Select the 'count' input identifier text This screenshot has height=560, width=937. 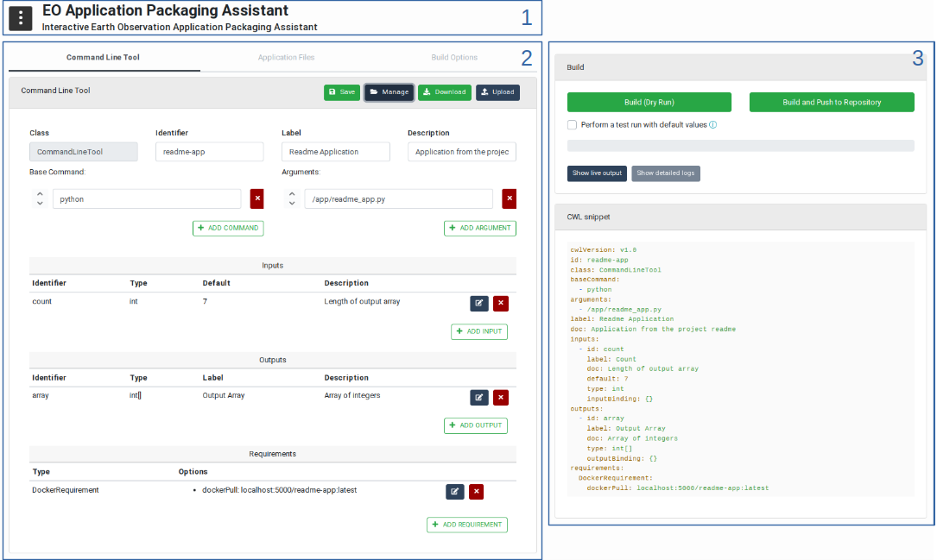(x=41, y=301)
